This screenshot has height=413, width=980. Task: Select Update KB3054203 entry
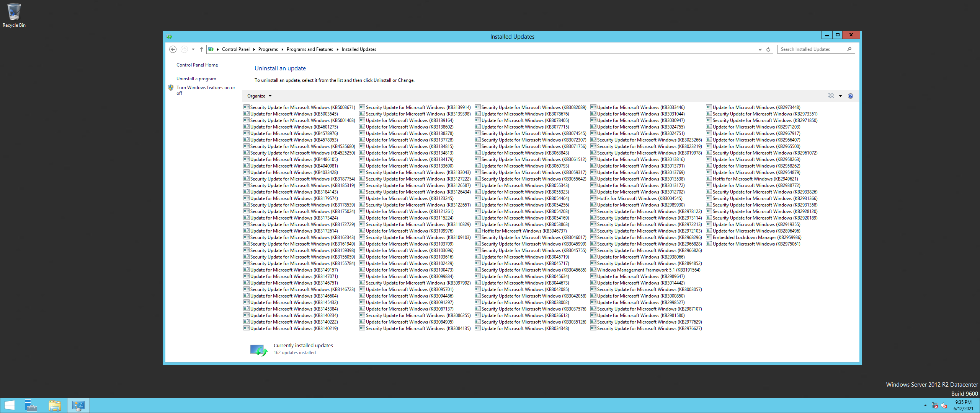click(x=522, y=211)
